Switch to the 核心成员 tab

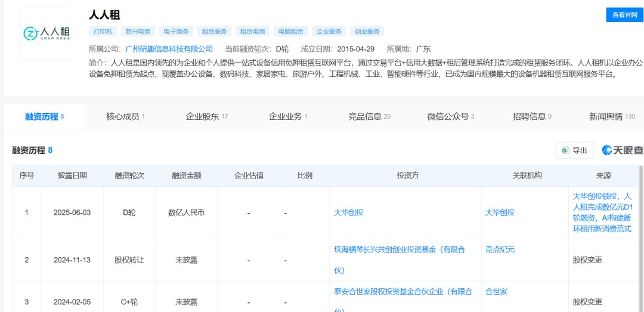[125, 116]
